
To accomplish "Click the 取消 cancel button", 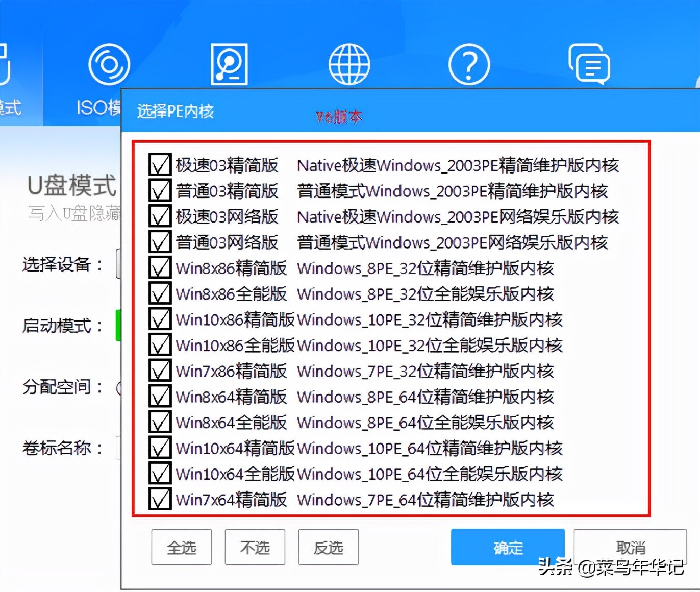I will click(x=631, y=547).
